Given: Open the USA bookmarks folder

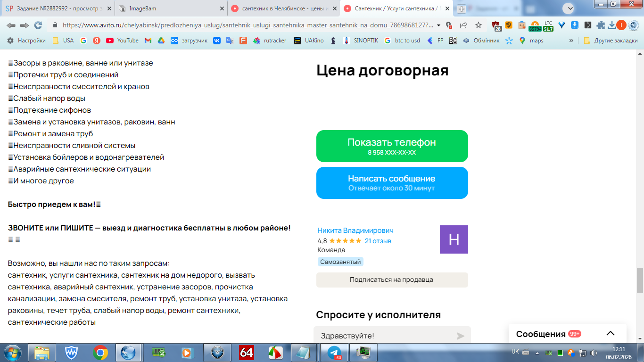Looking at the screenshot, I should 63,41.
